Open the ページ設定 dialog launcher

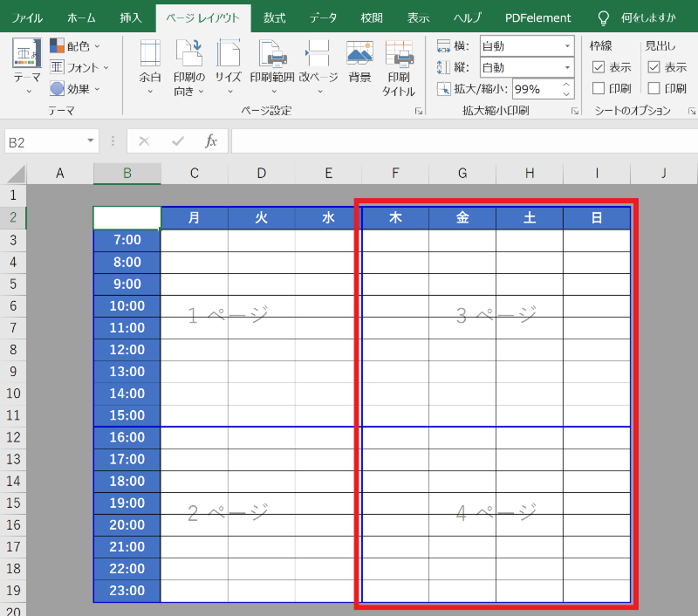point(418,111)
